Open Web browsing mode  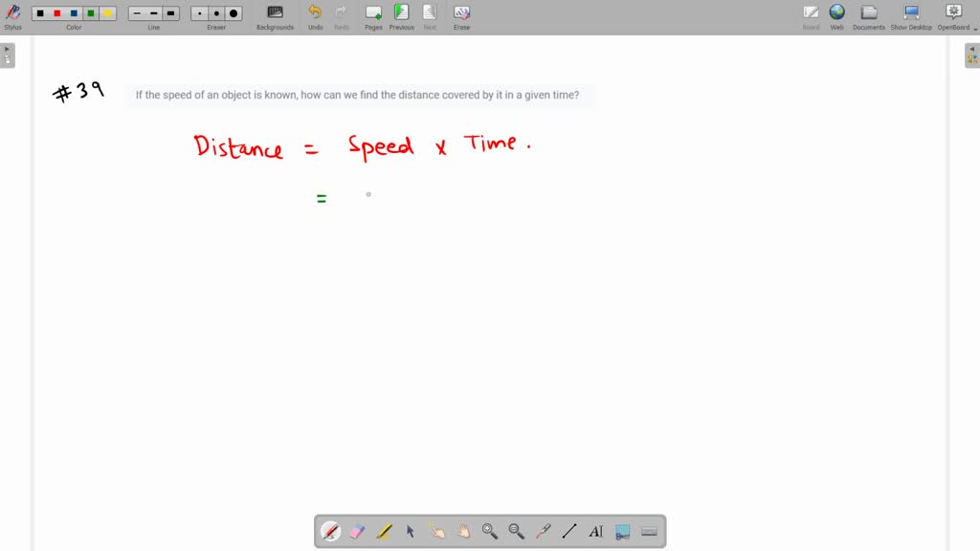point(836,14)
